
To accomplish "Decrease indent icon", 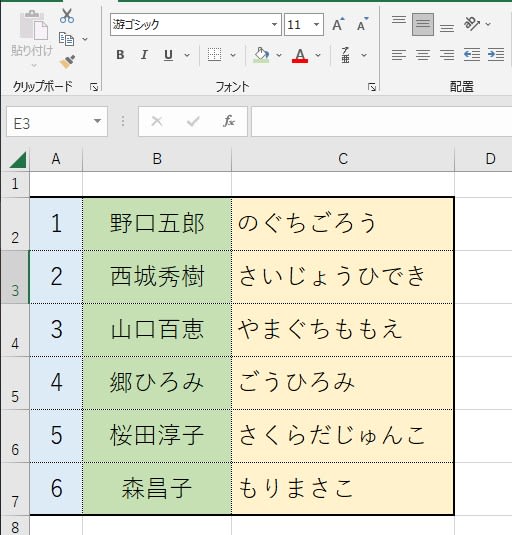I will point(472,55).
